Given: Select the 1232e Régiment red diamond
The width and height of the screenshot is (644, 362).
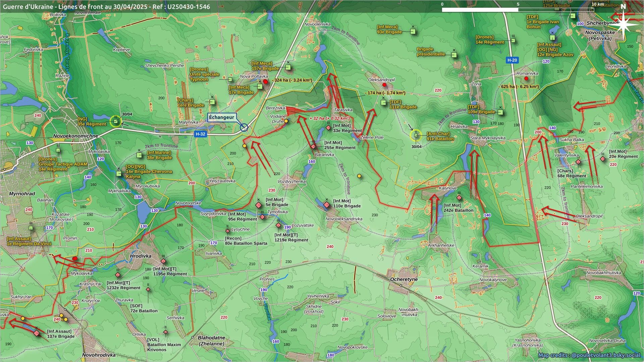Looking at the screenshot, I should pyautogui.click(x=118, y=275).
